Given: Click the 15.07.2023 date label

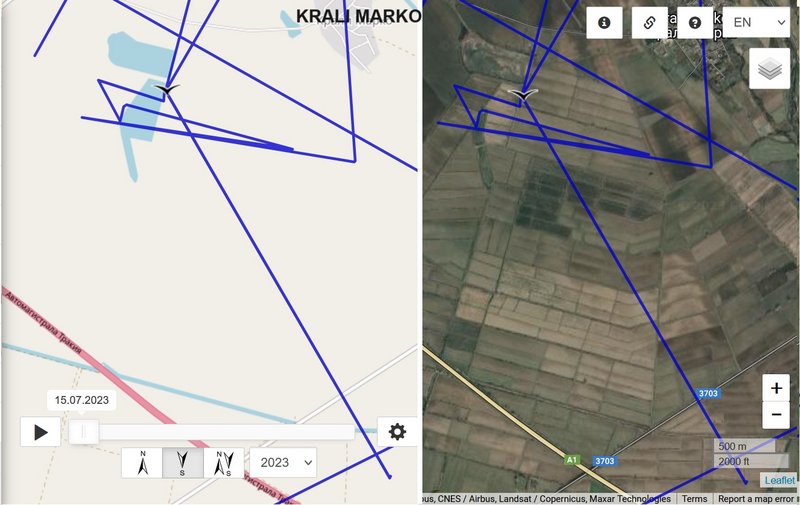Looking at the screenshot, I should point(82,400).
